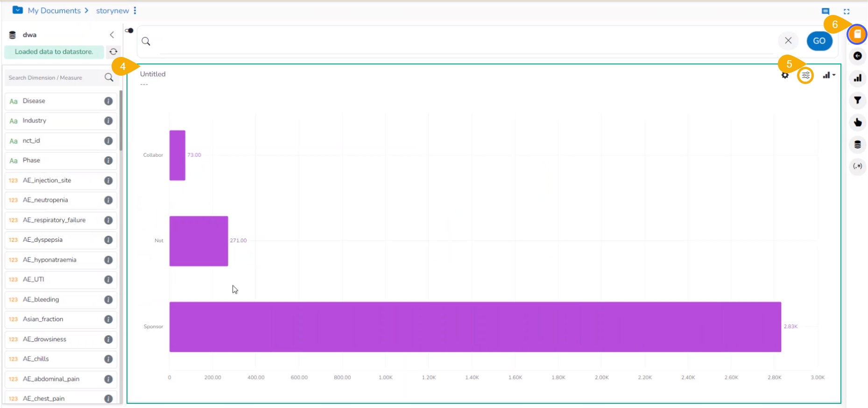The height and width of the screenshot is (408, 868).
Task: Refresh the datastore with the reload icon
Action: pyautogui.click(x=113, y=52)
